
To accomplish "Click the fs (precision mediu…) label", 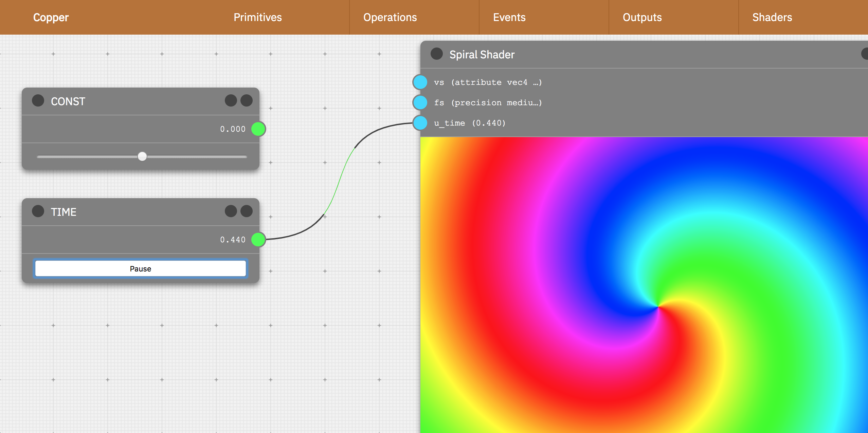I will tap(488, 103).
